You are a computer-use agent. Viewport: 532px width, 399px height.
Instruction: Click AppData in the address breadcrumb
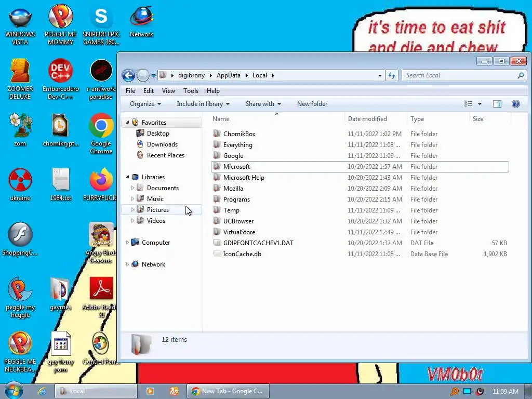[229, 75]
